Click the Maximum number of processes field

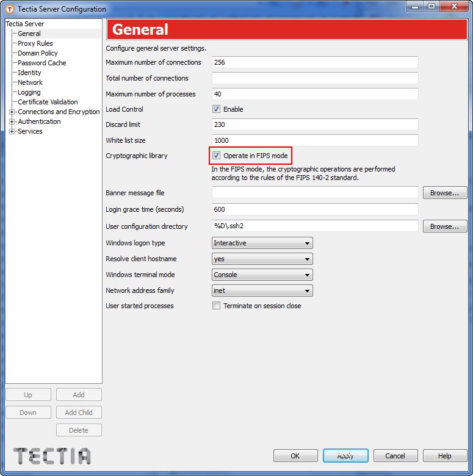click(x=315, y=94)
